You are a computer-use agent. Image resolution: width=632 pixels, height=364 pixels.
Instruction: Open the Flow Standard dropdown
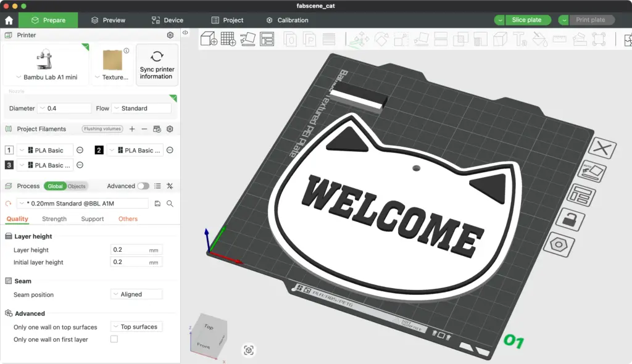tap(141, 109)
